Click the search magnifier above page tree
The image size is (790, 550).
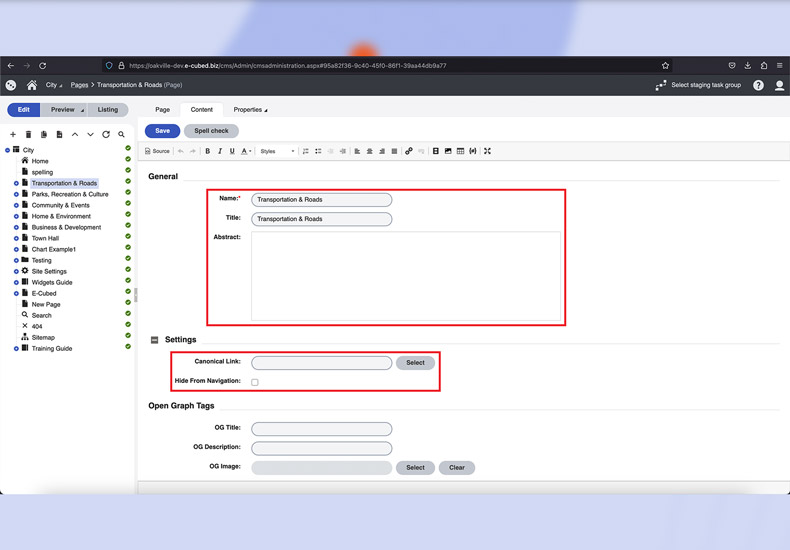pos(121,134)
